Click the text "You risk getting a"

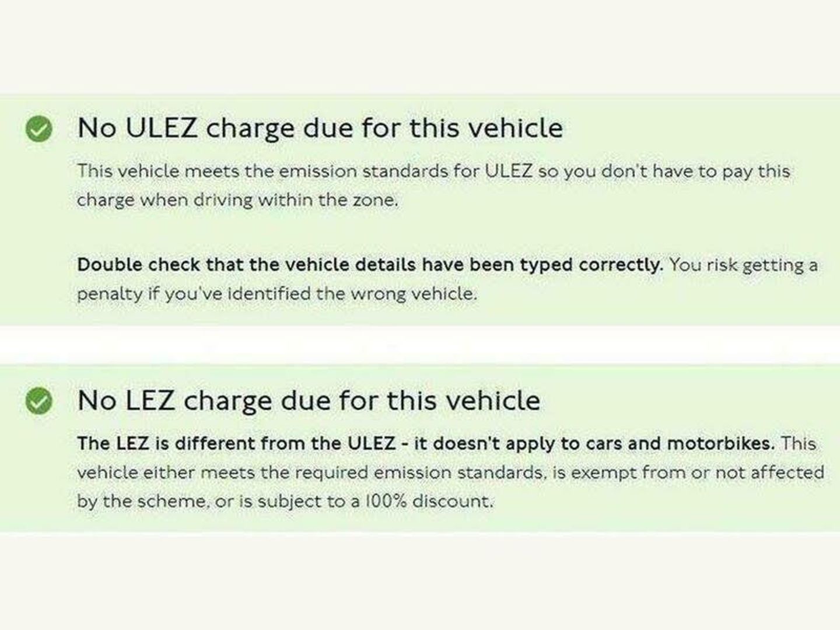pos(743,265)
